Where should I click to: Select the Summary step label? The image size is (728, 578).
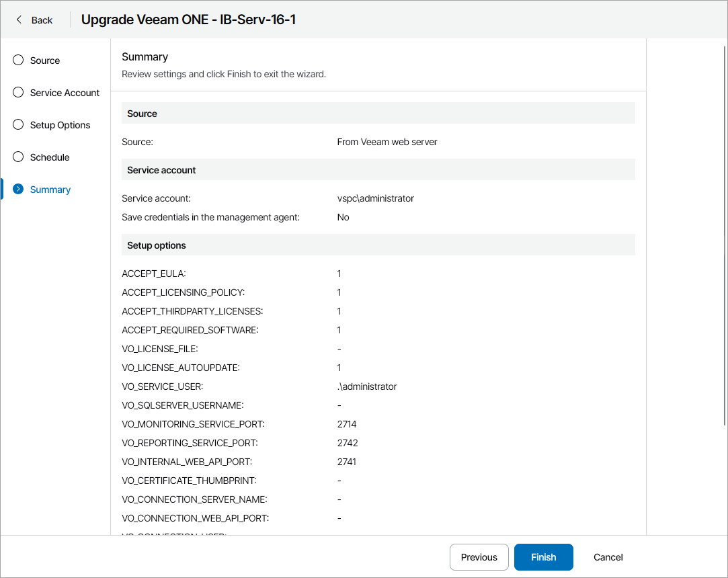pos(50,190)
